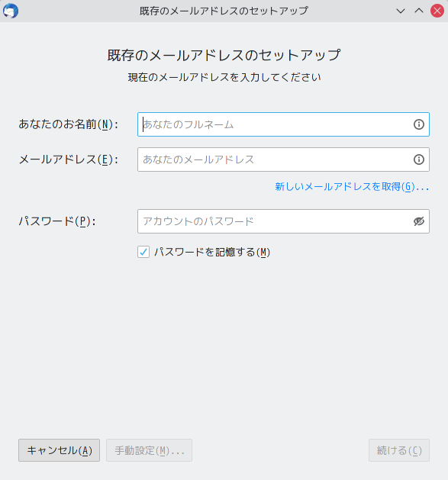Focus the あなたのフルネーム name input field

[x=283, y=124]
